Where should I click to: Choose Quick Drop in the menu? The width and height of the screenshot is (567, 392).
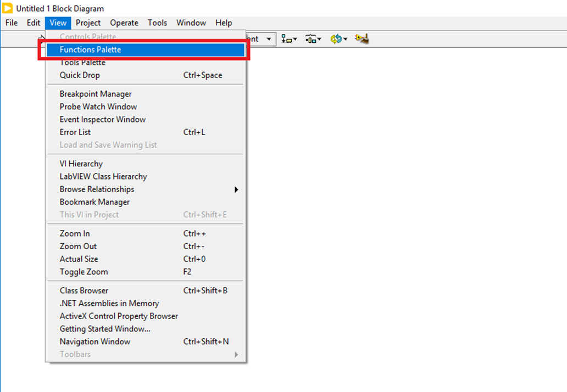[x=80, y=75]
